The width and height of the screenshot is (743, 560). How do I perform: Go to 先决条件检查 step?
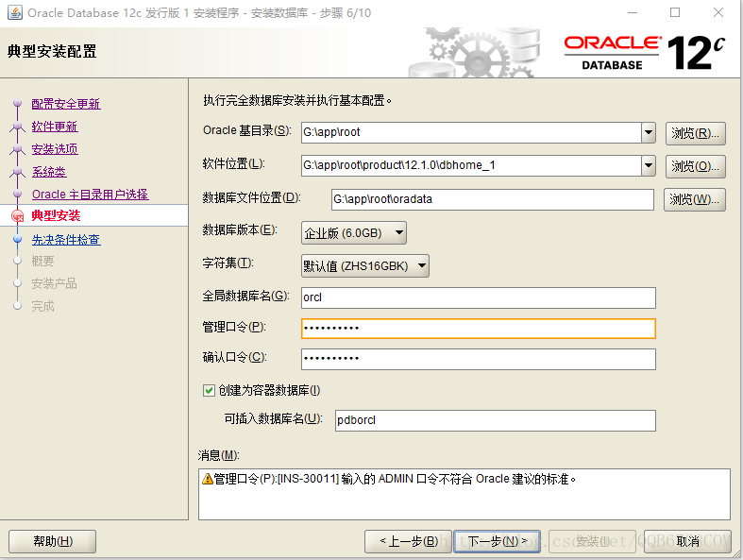(x=66, y=240)
